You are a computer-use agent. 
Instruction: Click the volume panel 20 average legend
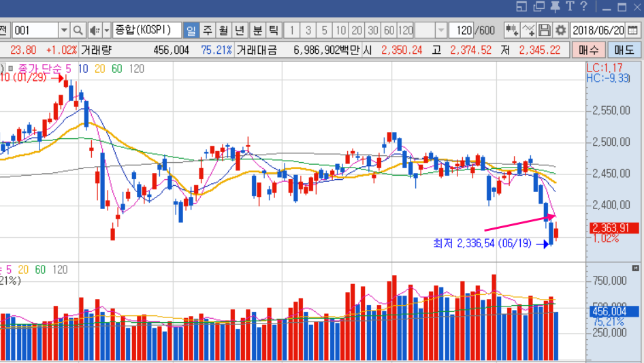[23, 270]
